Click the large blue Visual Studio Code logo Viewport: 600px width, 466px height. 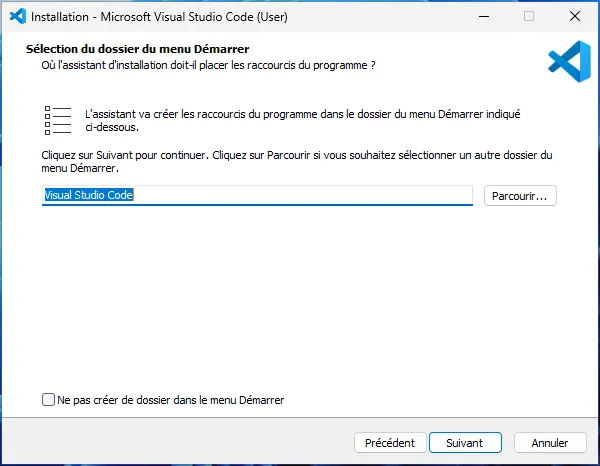pos(569,60)
